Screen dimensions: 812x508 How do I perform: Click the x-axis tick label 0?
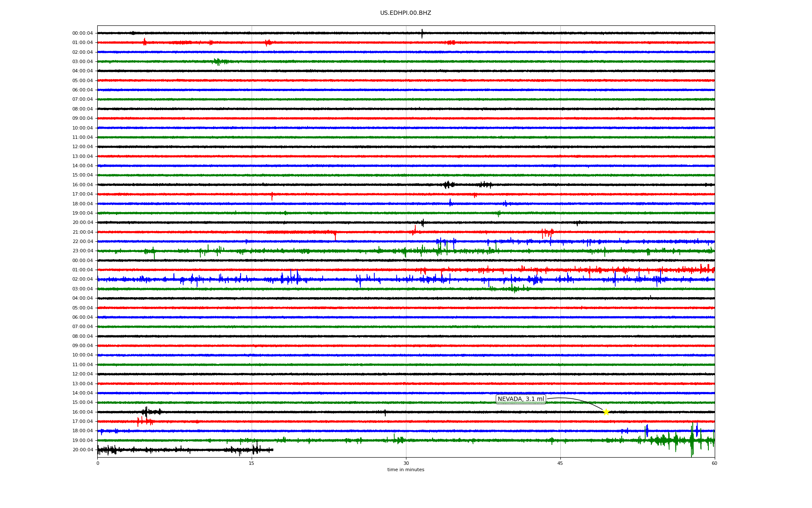pos(98,463)
